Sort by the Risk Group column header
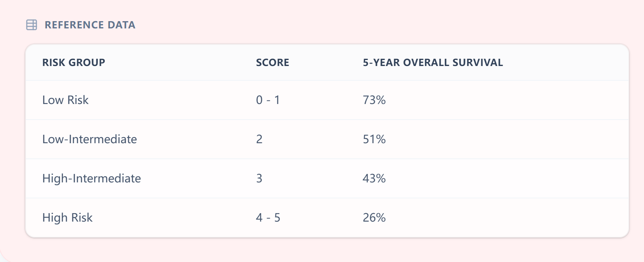Image resolution: width=644 pixels, height=262 pixels. [74, 62]
